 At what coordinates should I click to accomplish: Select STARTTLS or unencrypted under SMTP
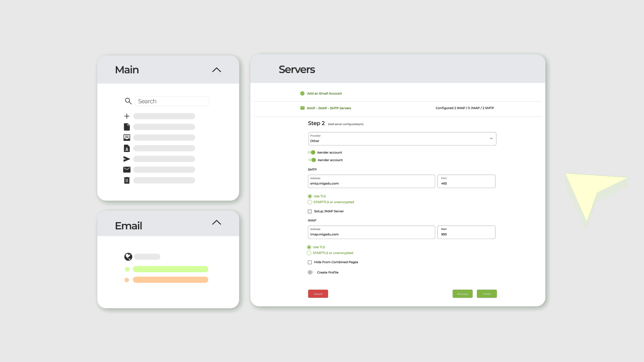[x=310, y=202]
